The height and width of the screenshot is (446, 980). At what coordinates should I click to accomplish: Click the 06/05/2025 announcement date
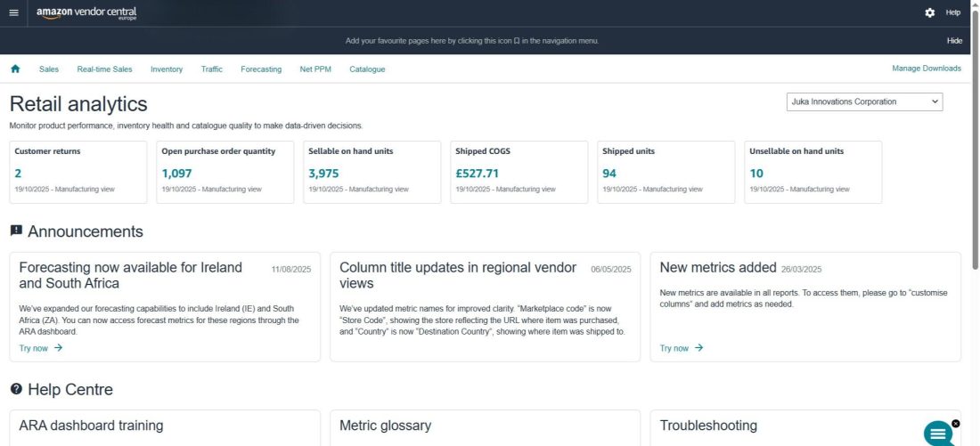point(611,270)
